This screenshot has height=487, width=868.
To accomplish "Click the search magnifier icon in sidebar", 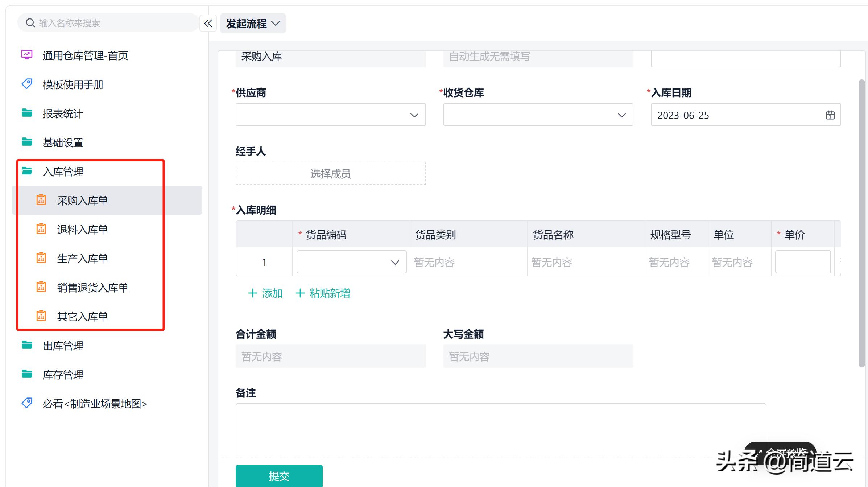I will [30, 22].
